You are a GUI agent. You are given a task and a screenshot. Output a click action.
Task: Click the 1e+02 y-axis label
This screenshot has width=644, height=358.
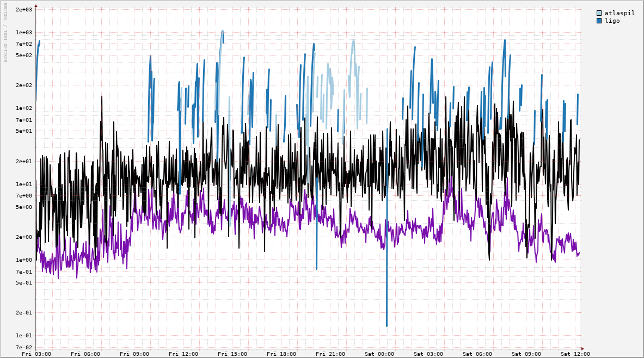24,108
